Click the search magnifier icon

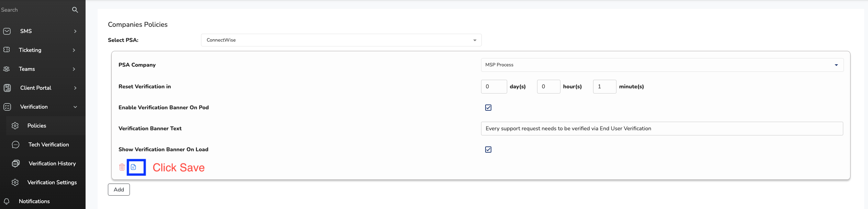[75, 10]
